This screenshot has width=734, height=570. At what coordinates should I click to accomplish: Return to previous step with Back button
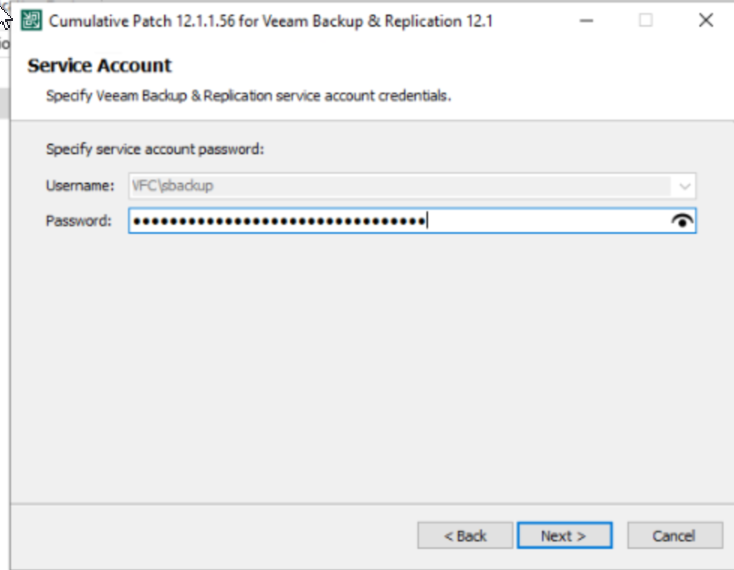coord(465,535)
